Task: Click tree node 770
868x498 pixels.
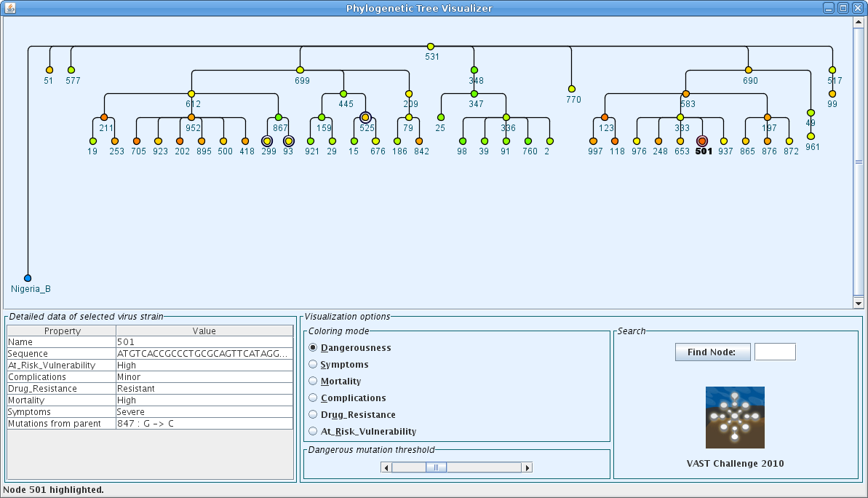Action: point(571,89)
